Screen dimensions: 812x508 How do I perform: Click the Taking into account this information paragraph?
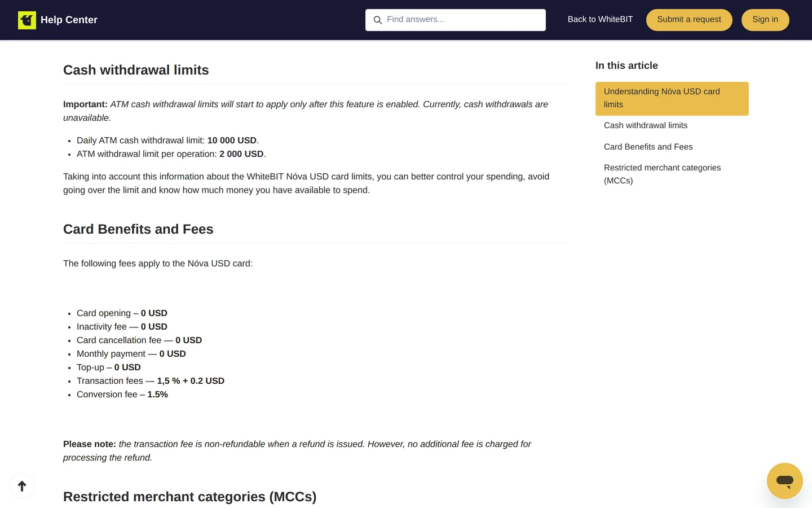click(x=306, y=183)
